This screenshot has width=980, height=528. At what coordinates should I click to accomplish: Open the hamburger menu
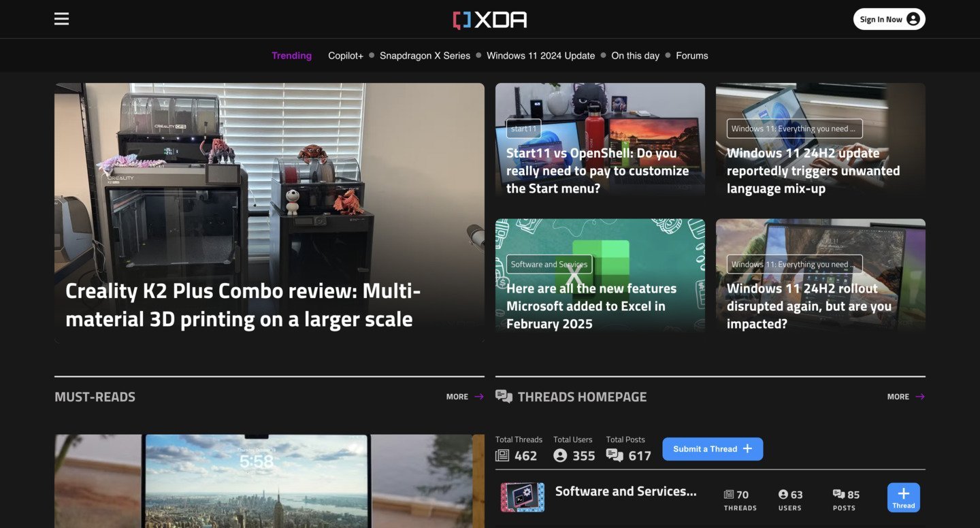point(61,19)
